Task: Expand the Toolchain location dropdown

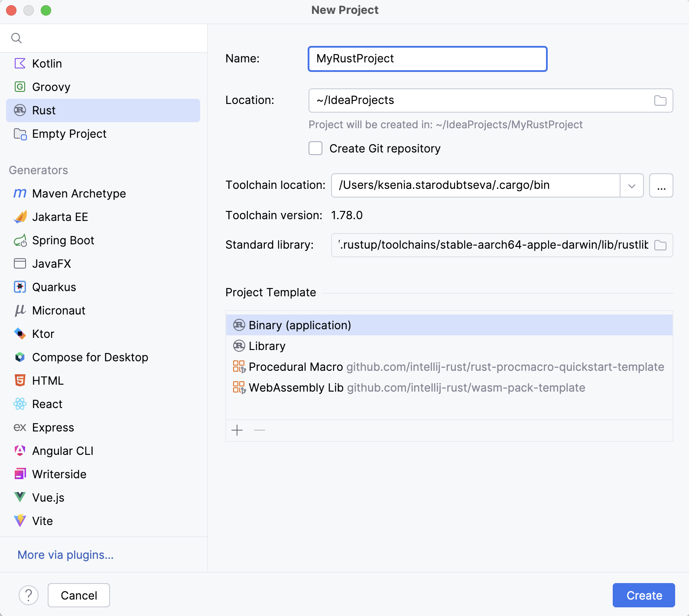Action: pos(631,185)
